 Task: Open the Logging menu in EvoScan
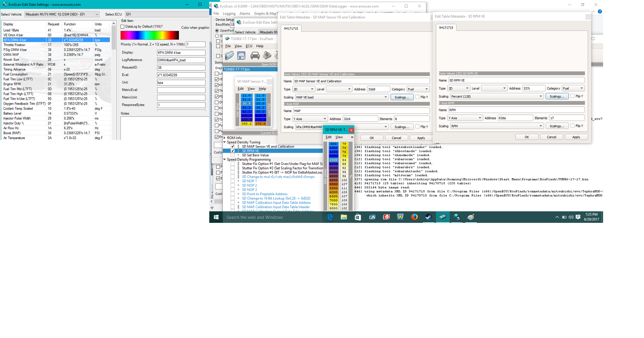229,14
